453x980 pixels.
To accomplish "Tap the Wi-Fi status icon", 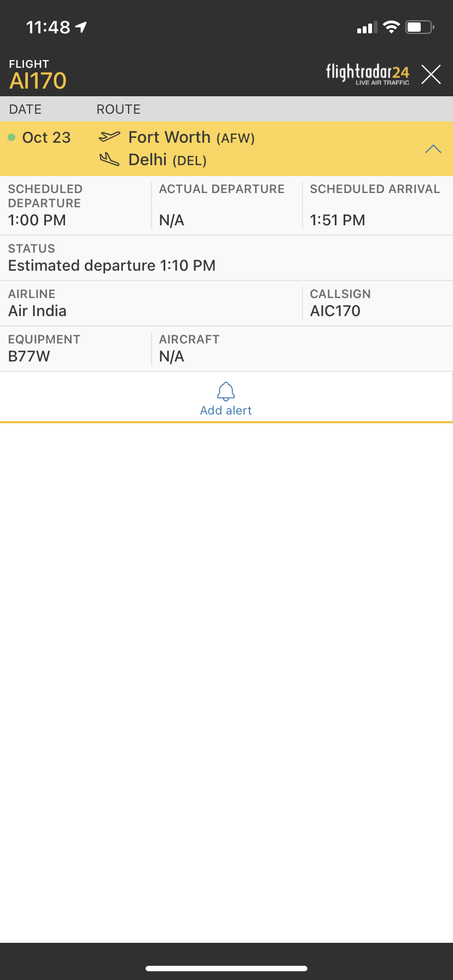I will (x=391, y=27).
